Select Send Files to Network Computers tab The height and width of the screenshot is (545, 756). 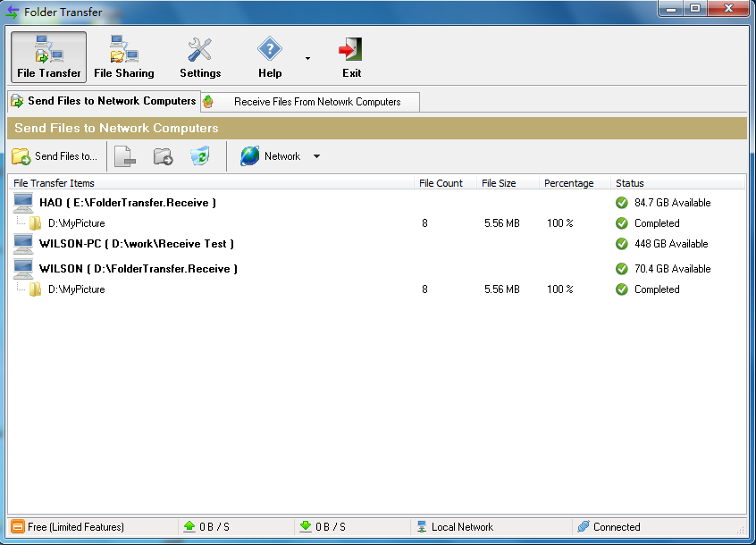coord(105,101)
